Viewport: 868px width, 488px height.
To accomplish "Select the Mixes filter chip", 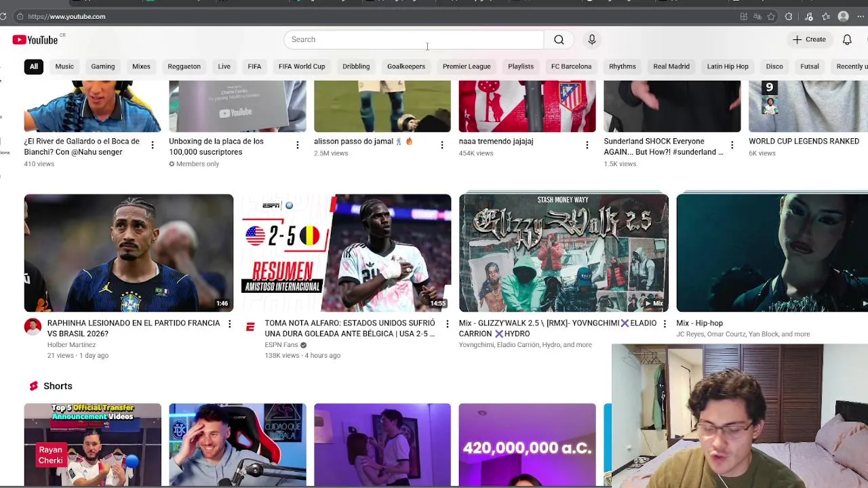I will click(141, 66).
